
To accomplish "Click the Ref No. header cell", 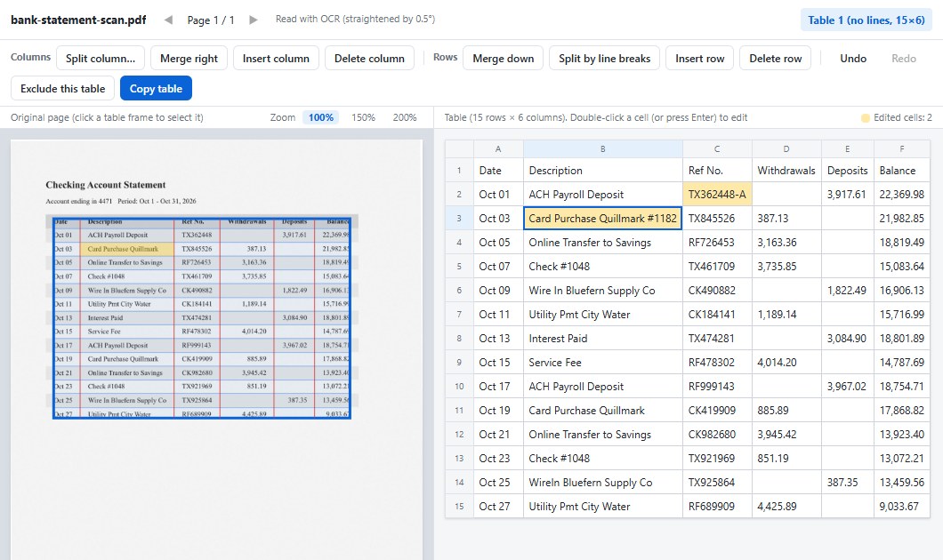I will 717,171.
